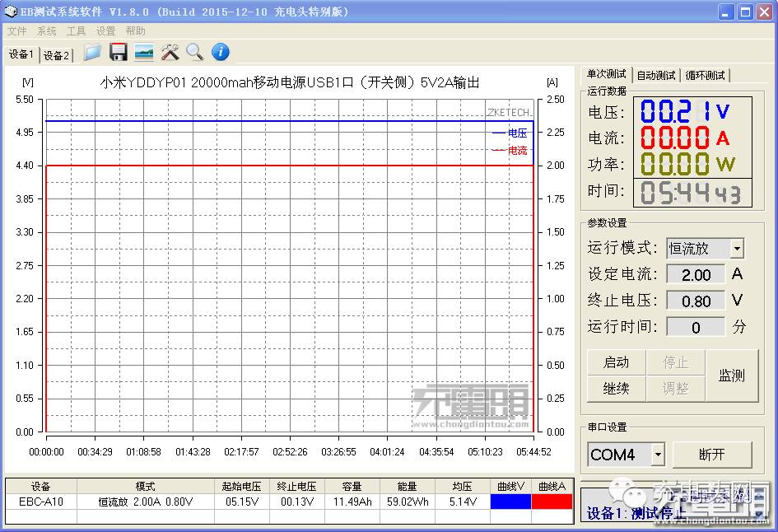Click the magnifier search toolbar icon
The image size is (778, 532).
click(195, 52)
